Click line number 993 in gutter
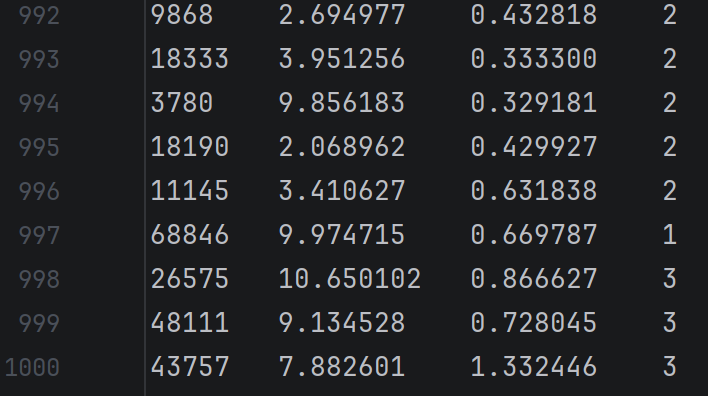This screenshot has width=708, height=396. [x=39, y=60]
